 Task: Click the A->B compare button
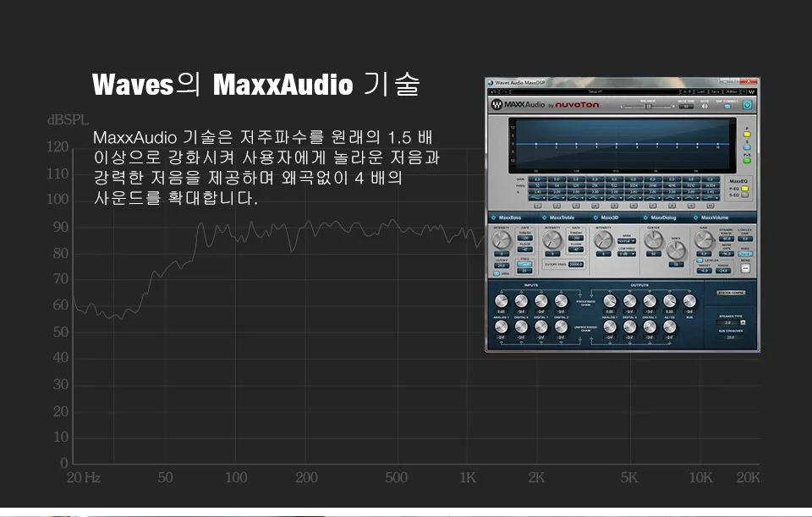(687, 91)
